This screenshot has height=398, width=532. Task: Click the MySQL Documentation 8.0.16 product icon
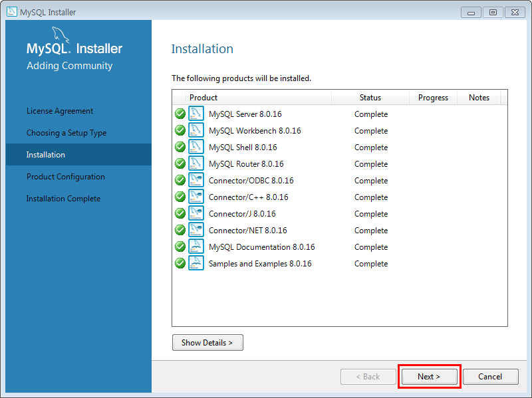(196, 247)
